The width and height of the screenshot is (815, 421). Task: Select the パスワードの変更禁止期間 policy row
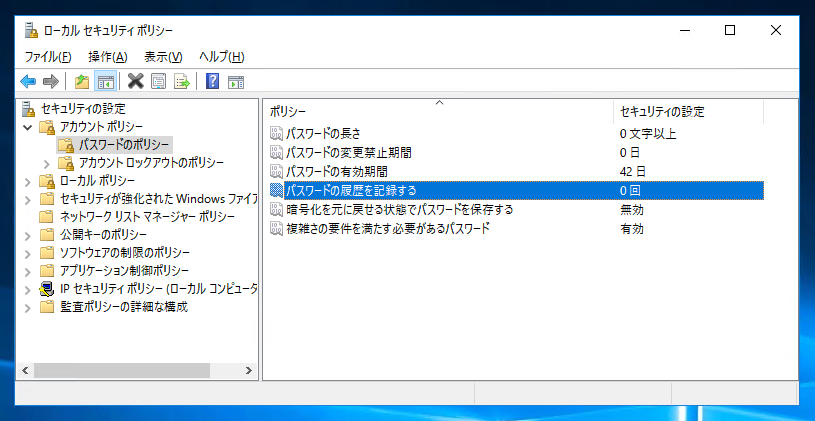coord(516,153)
